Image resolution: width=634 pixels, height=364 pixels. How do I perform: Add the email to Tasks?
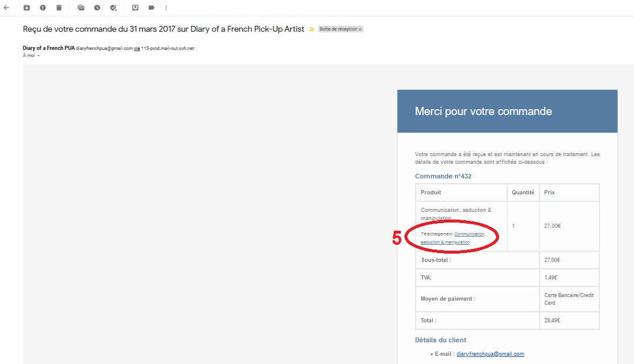coord(113,8)
